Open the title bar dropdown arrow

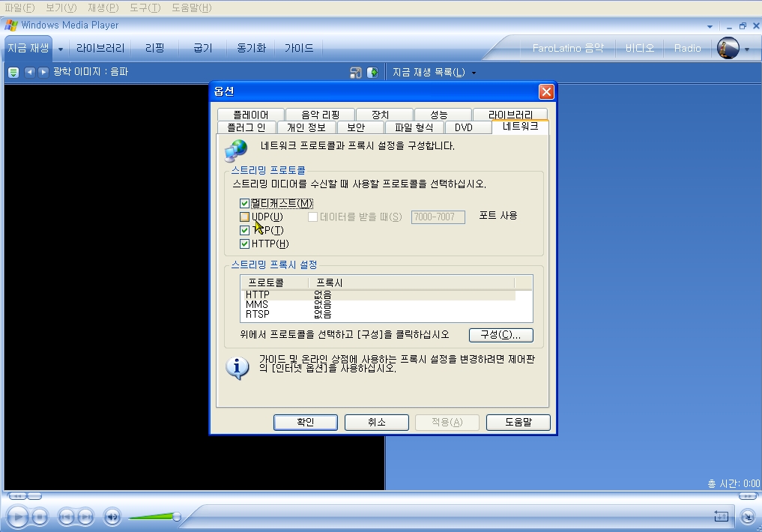[x=710, y=26]
